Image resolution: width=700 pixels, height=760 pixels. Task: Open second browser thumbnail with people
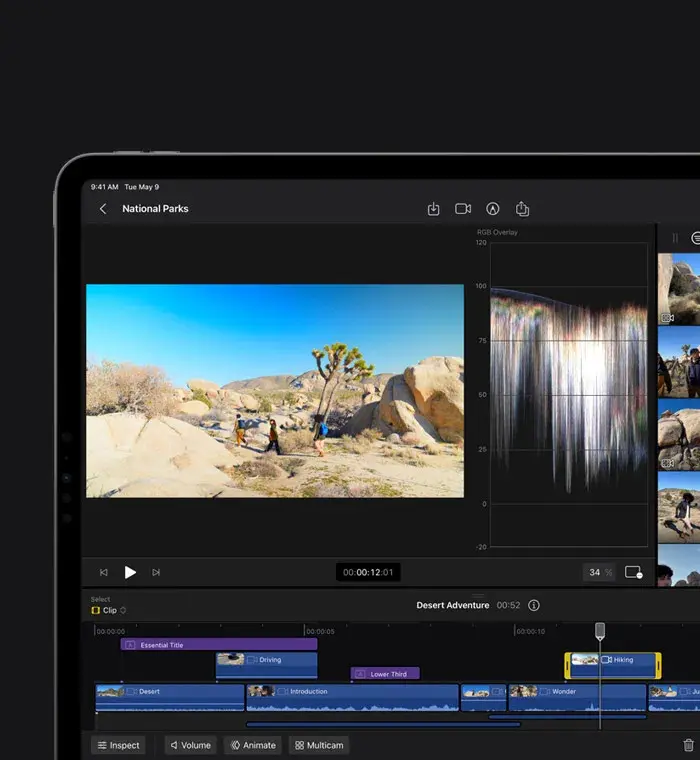pyautogui.click(x=679, y=362)
